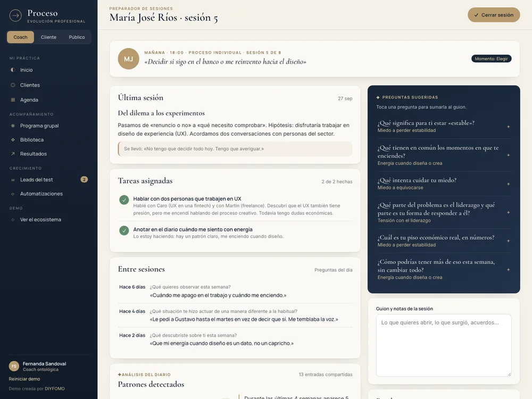
Task: Click the Clientes sidebar icon
Action: point(13,85)
